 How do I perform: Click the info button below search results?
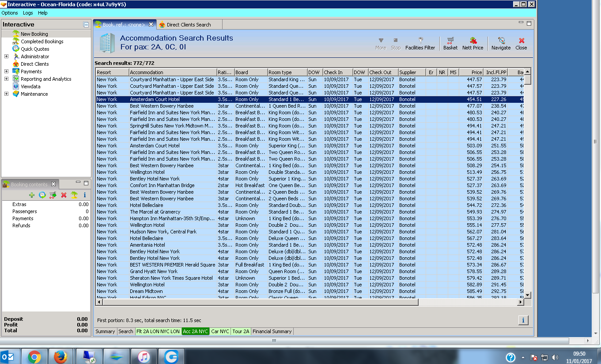coord(523,320)
